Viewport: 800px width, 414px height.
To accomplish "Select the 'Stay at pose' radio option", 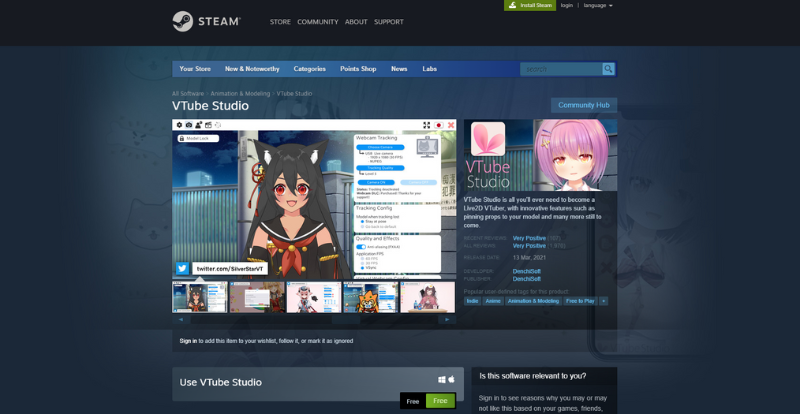I will pyautogui.click(x=362, y=222).
